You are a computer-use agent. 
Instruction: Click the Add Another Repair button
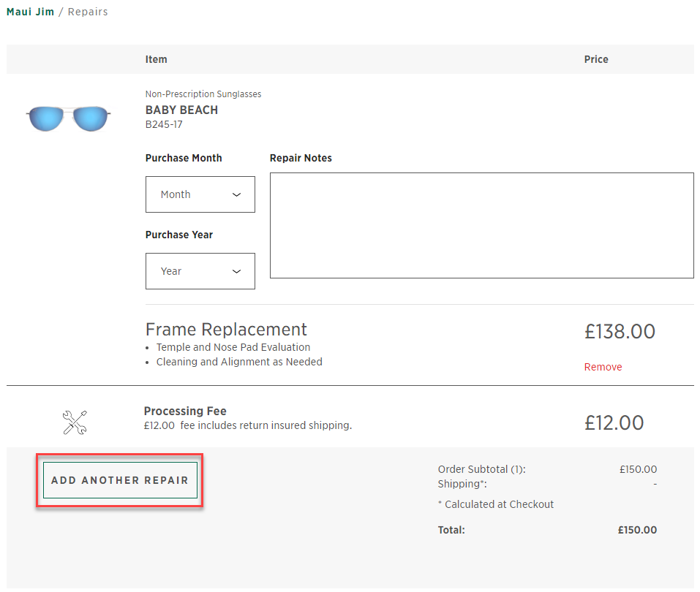tap(120, 480)
